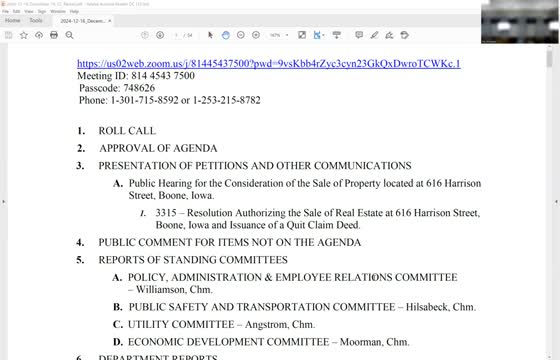Select the hand pan tool
This screenshot has height=360, width=560.
[x=225, y=35]
